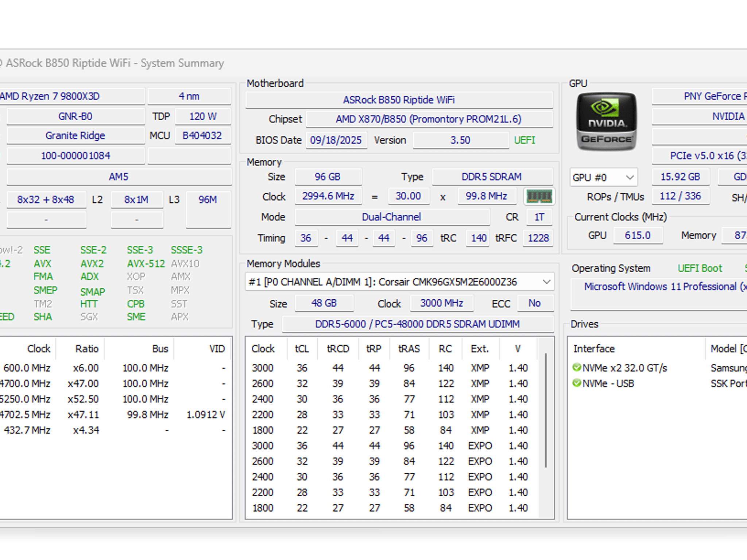This screenshot has width=747, height=560.
Task: Click the MCU B404032 field
Action: [203, 136]
